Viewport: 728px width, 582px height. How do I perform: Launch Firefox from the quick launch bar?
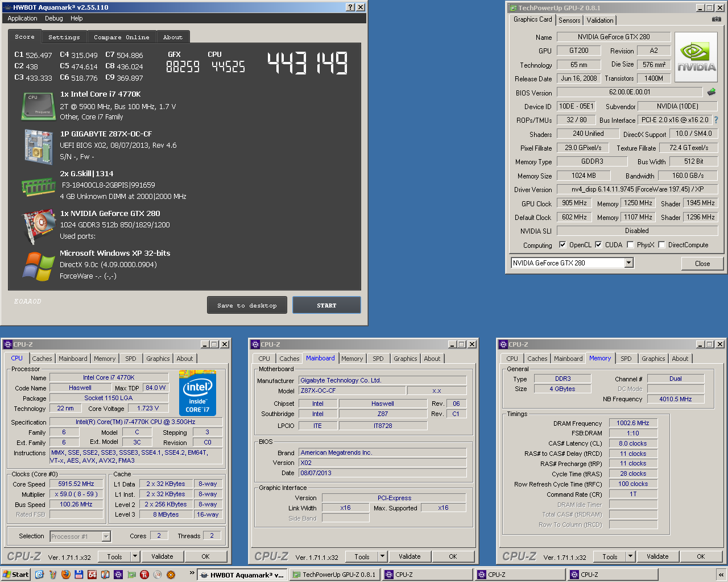(x=65, y=575)
